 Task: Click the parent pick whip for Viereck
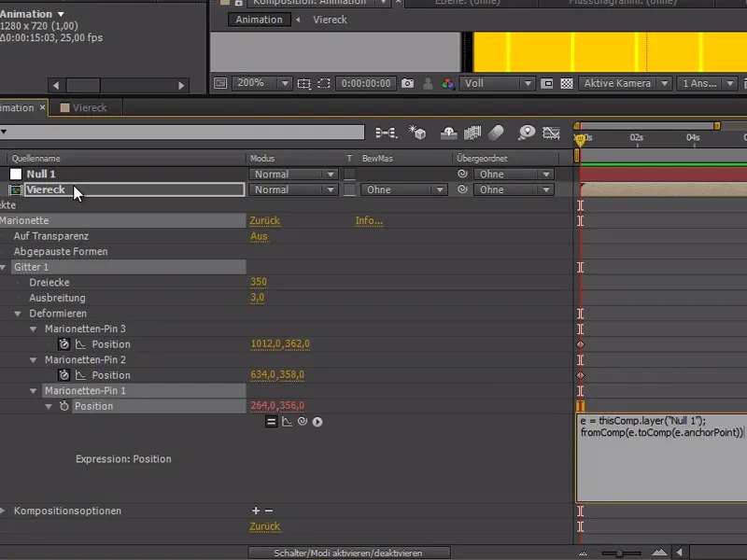click(462, 189)
